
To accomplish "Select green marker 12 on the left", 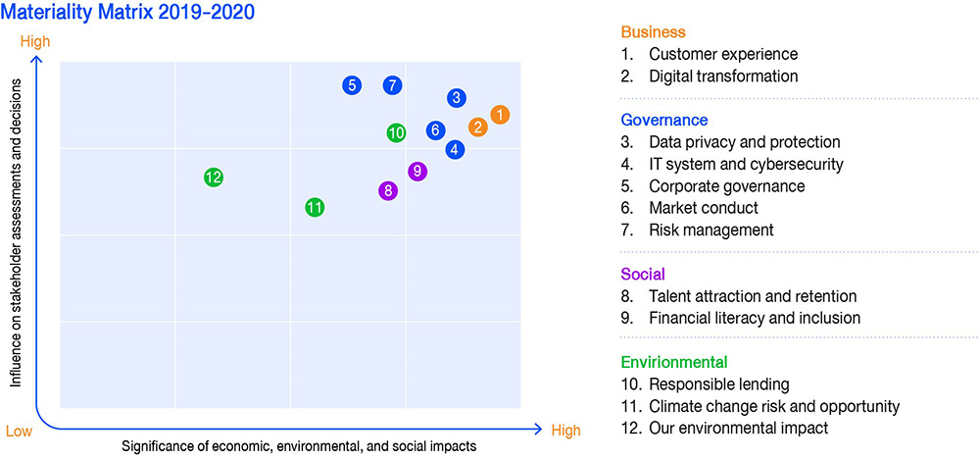I will (214, 178).
